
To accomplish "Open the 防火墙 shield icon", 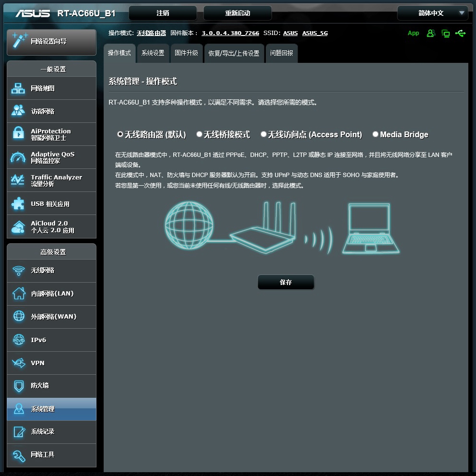I will [18, 386].
